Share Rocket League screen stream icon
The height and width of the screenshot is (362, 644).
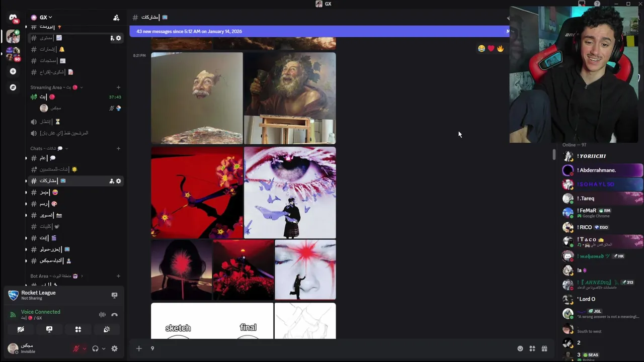point(114,295)
